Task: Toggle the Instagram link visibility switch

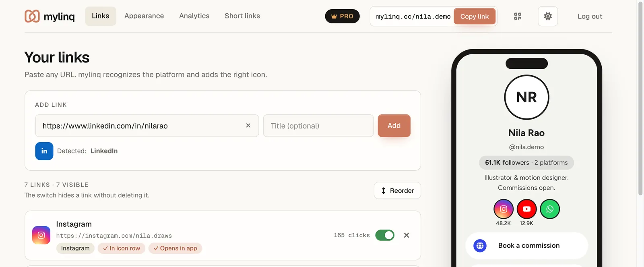Action: pos(385,235)
